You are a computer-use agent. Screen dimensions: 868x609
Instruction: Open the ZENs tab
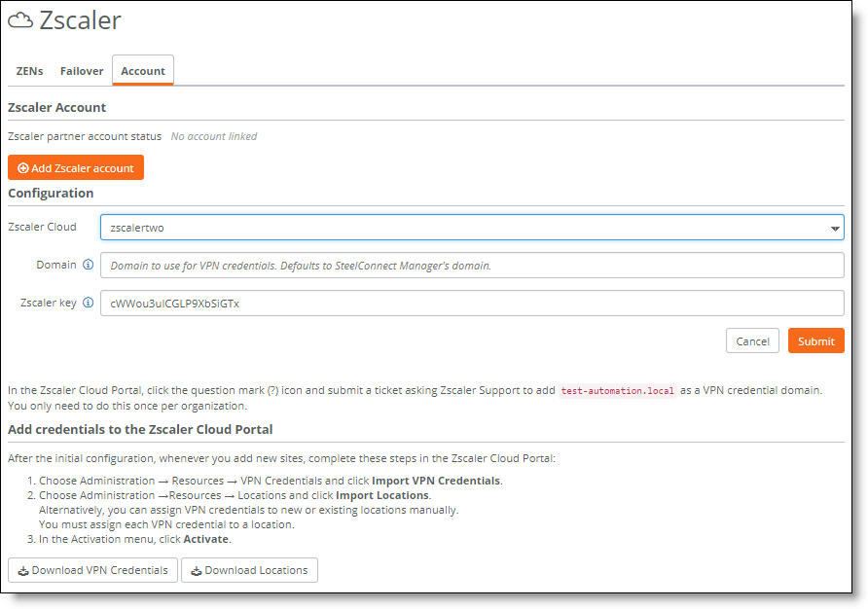pyautogui.click(x=29, y=71)
